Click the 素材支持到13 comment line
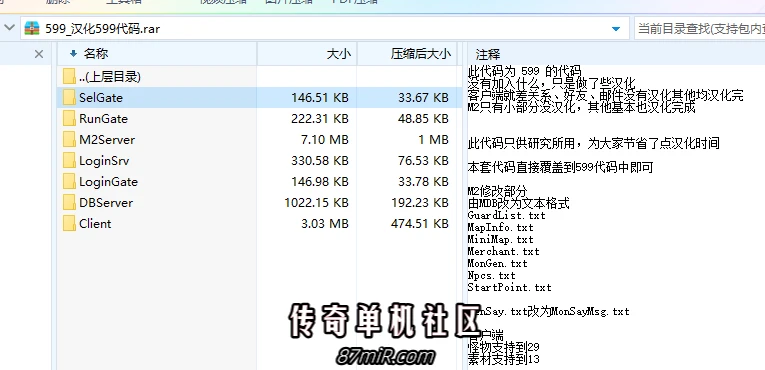Viewport: 765px width, 370px height. pos(503,359)
